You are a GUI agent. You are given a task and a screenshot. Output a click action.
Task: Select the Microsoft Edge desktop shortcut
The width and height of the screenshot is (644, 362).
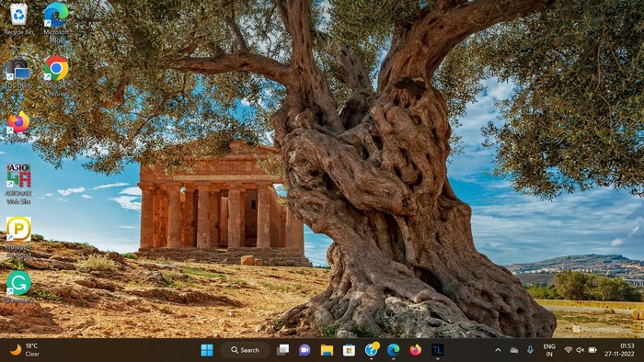[56, 21]
